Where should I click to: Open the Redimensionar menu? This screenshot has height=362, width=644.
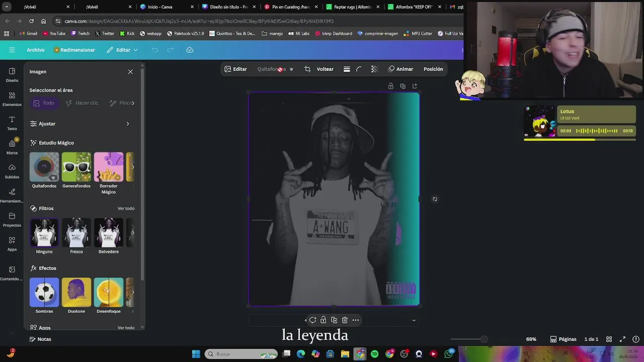click(x=74, y=50)
